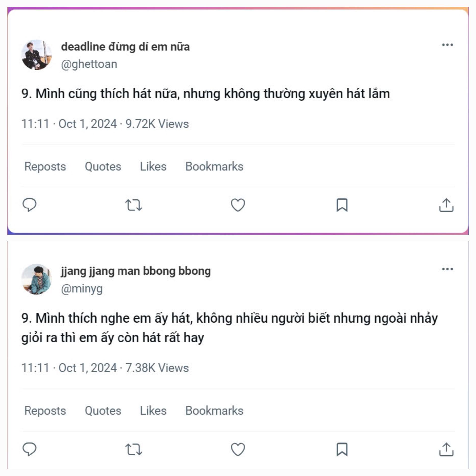476x476 pixels.
Task: View Quotes on the @ghettoan post
Action: pyautogui.click(x=103, y=166)
